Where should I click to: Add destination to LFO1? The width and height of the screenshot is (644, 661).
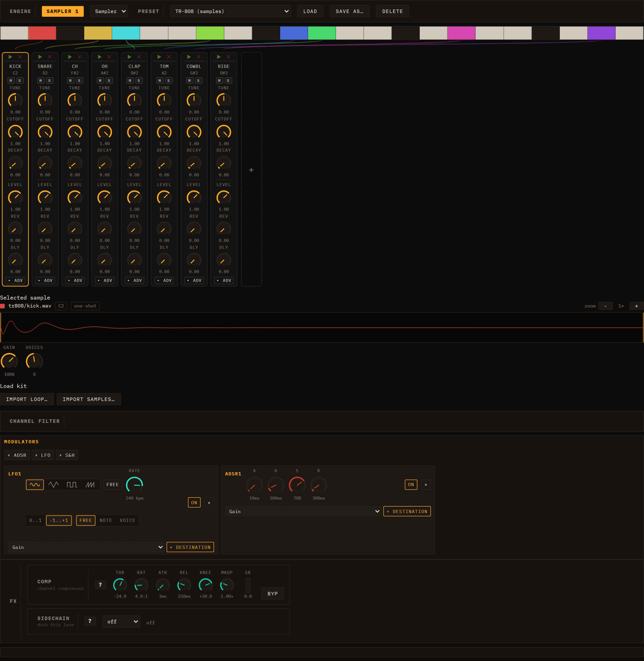pyautogui.click(x=190, y=547)
